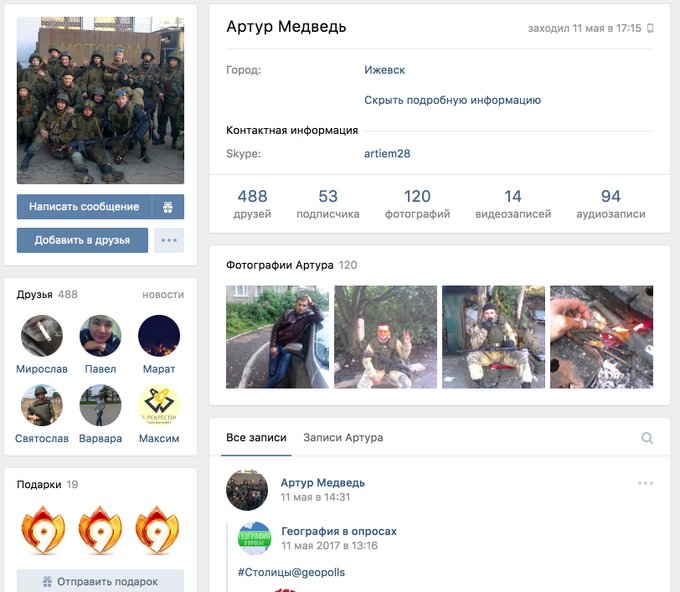Click the gift icon beside Написать сообщение
680x592 pixels.
click(168, 207)
